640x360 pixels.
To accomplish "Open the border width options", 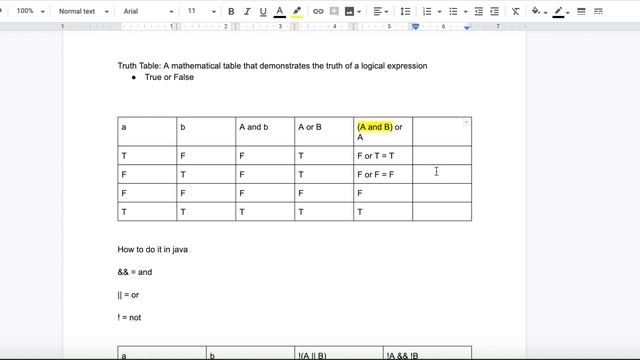I will coord(581,11).
